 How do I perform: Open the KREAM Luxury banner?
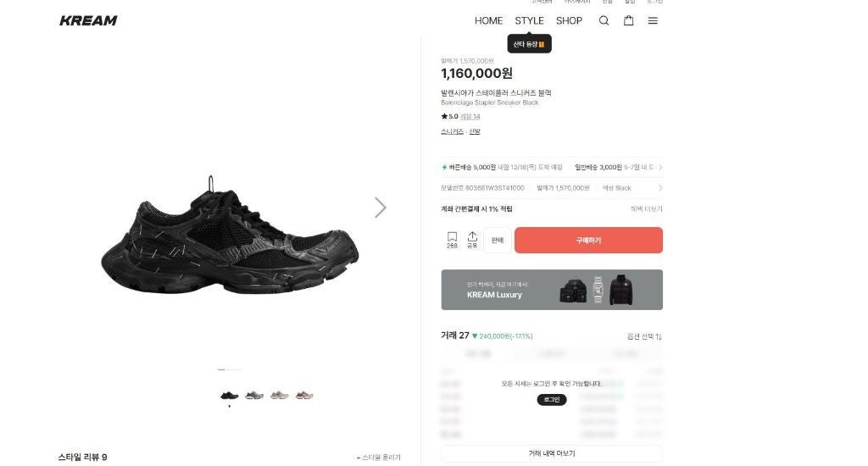pyautogui.click(x=552, y=290)
